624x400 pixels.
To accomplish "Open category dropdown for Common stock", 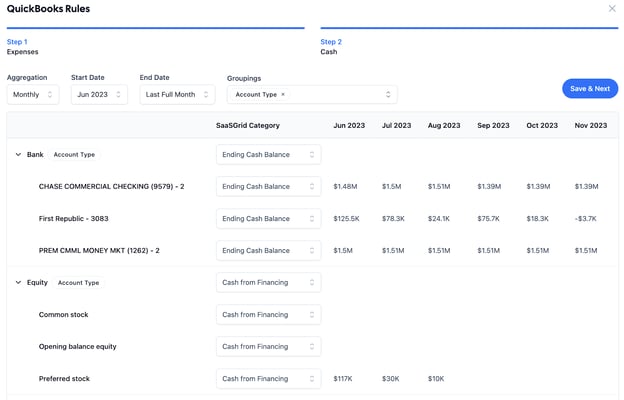I will [x=269, y=314].
